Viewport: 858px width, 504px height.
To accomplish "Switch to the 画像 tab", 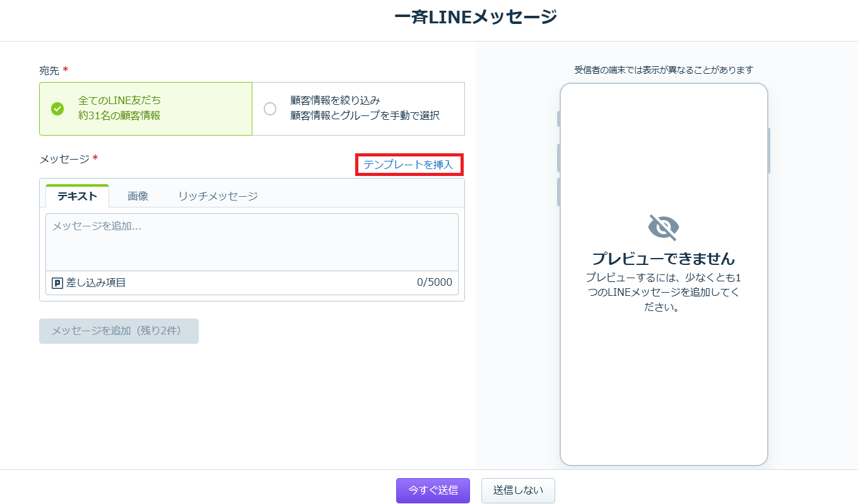I will click(138, 196).
